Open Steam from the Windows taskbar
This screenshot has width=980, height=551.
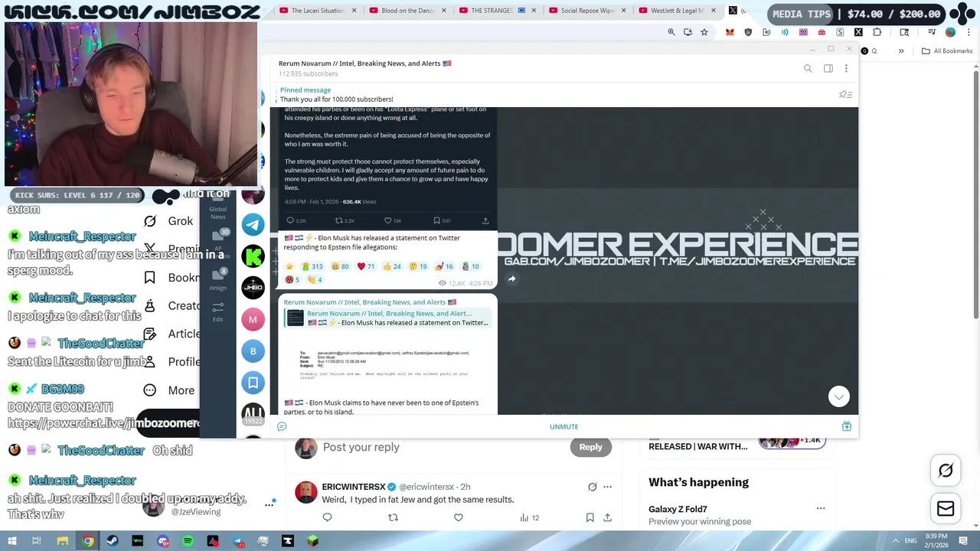[113, 541]
